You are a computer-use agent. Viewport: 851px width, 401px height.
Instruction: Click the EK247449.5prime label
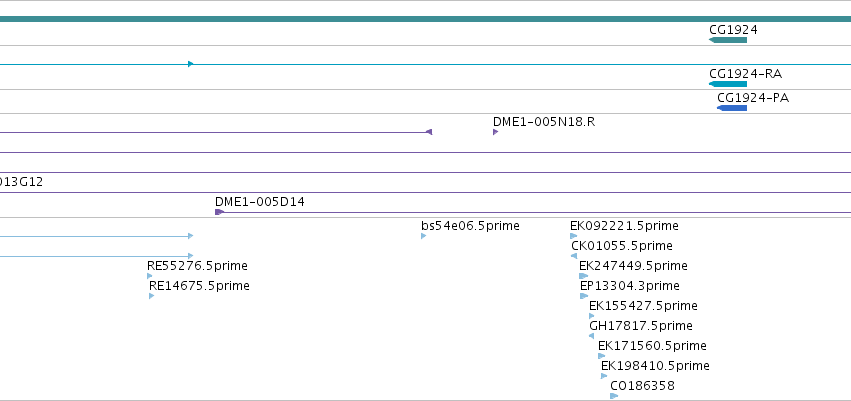pos(633,266)
